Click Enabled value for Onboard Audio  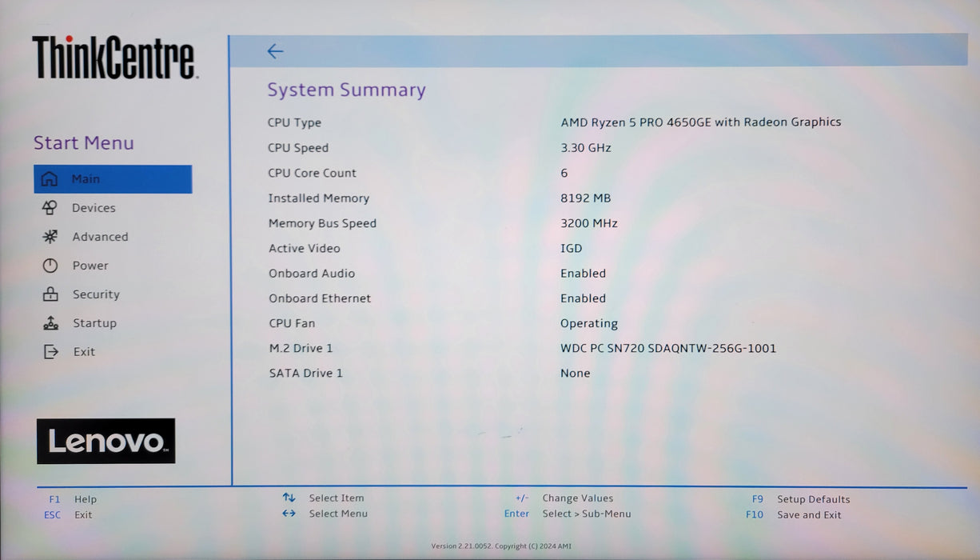[x=584, y=274]
